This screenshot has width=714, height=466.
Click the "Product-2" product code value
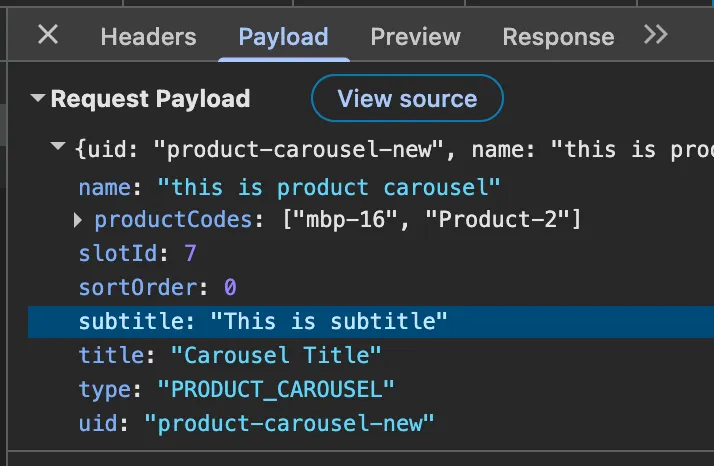(x=498, y=220)
